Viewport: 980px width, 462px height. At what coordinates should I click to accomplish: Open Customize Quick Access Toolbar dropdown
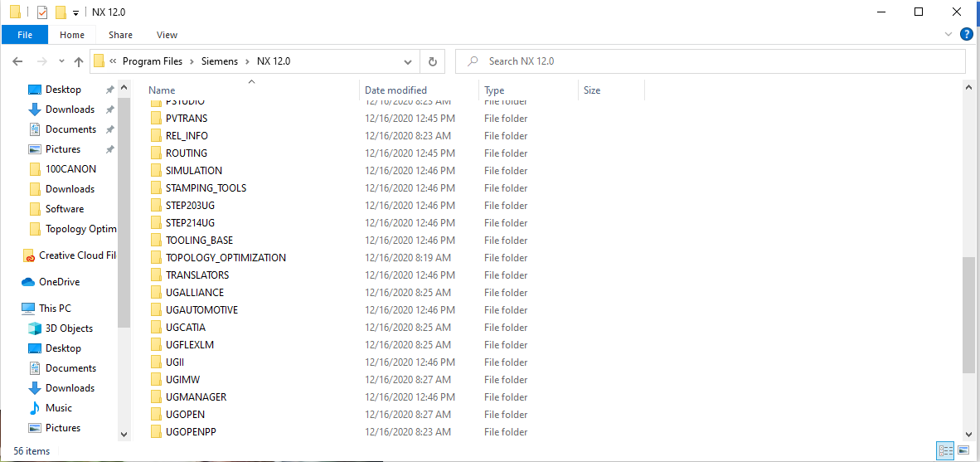tap(75, 12)
